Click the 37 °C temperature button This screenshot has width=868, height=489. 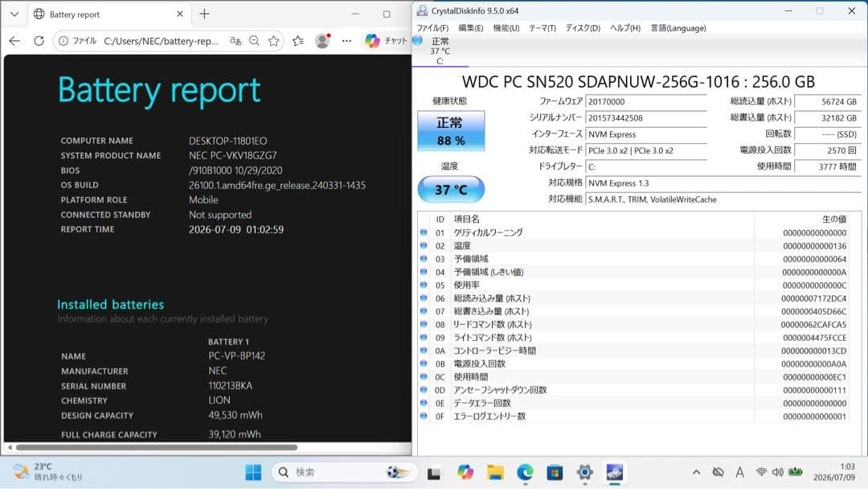[451, 189]
